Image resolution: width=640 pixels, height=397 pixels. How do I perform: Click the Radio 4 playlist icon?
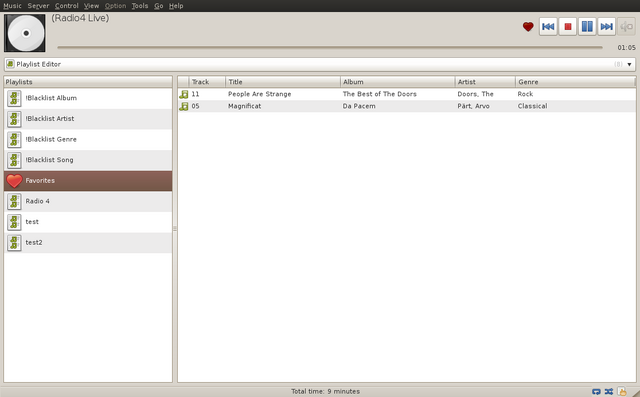pos(14,202)
